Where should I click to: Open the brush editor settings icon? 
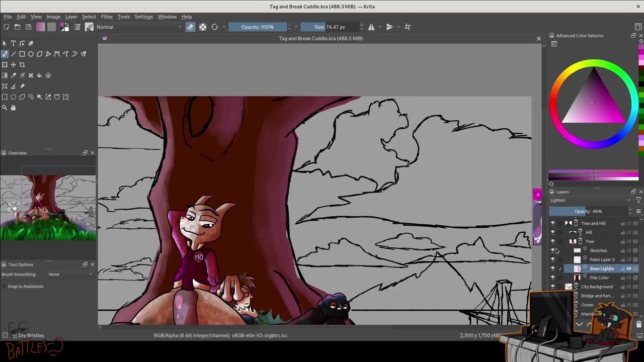77,27
